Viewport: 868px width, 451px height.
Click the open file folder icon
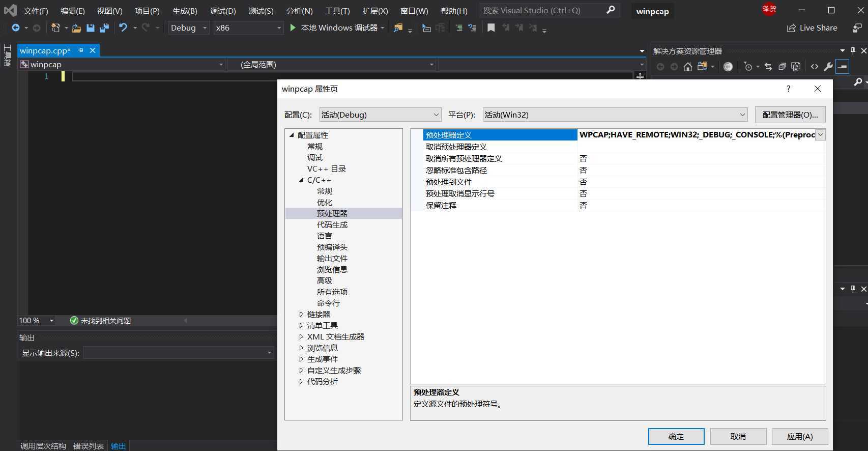click(x=76, y=28)
